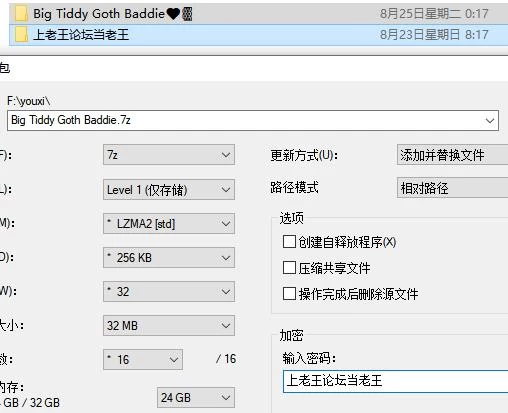Click date 8月23日星期日 8:17
508x413 pixels.
click(434, 35)
